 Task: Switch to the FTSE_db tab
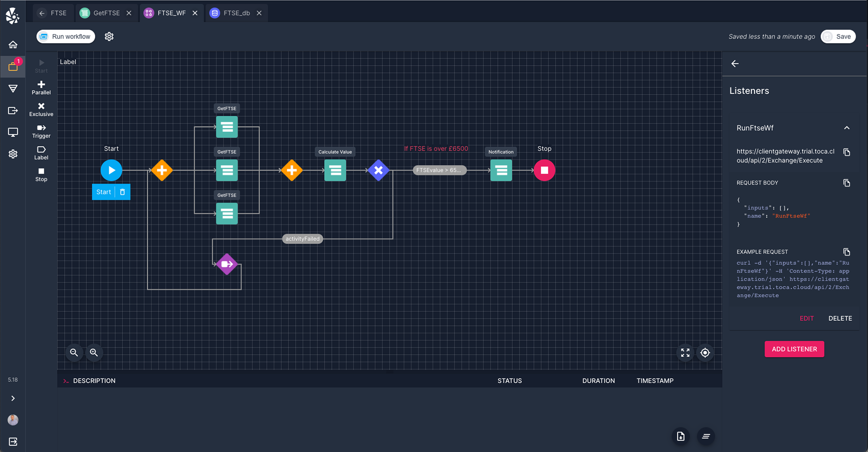(x=235, y=13)
